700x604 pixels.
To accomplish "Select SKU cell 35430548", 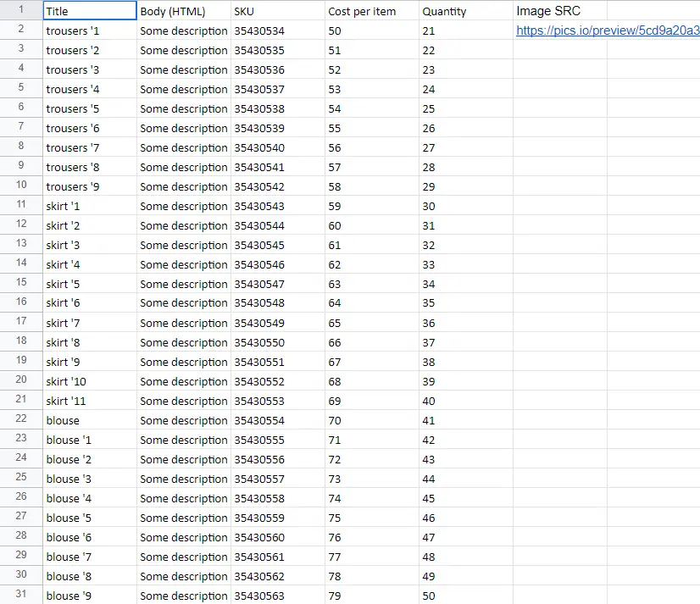I will pos(278,302).
